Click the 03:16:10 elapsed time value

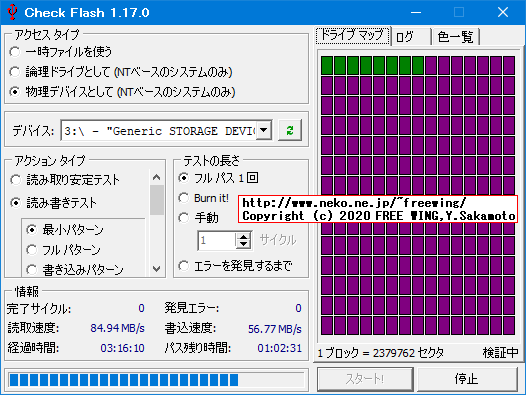(122, 348)
